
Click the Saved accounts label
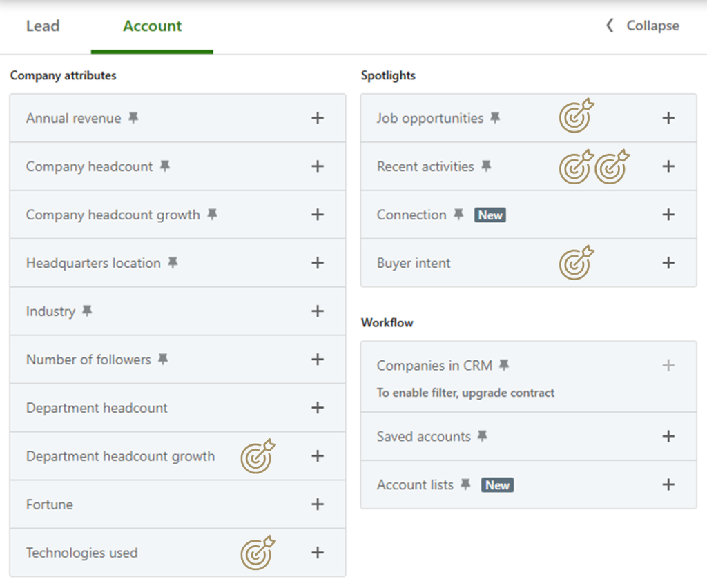point(423,437)
